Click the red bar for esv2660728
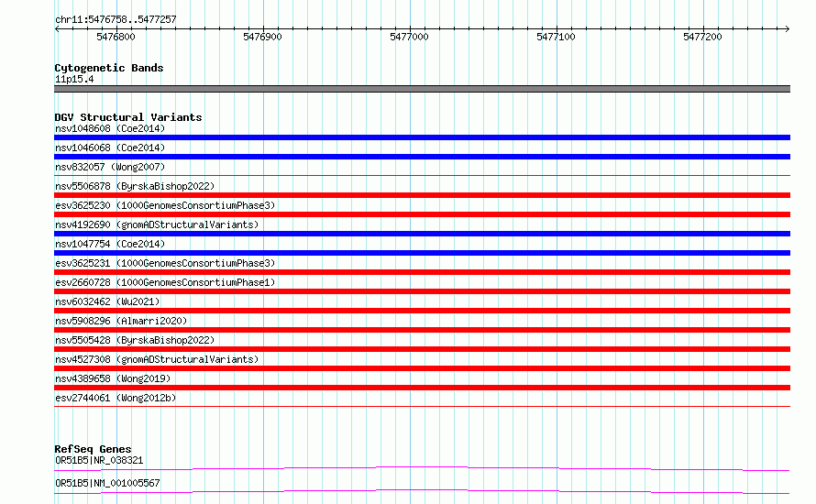This screenshot has width=816, height=504. (422, 291)
